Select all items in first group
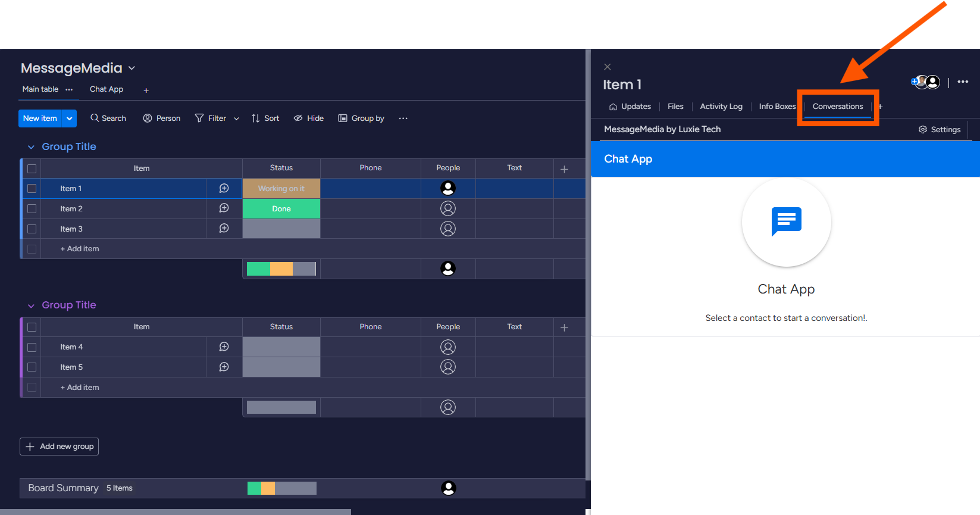 (x=32, y=168)
